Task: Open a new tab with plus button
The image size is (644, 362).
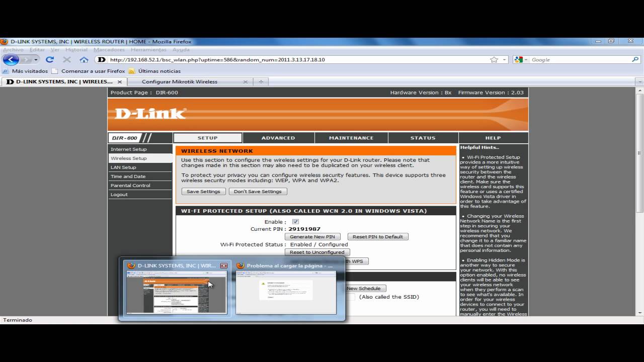Action: coord(261,81)
